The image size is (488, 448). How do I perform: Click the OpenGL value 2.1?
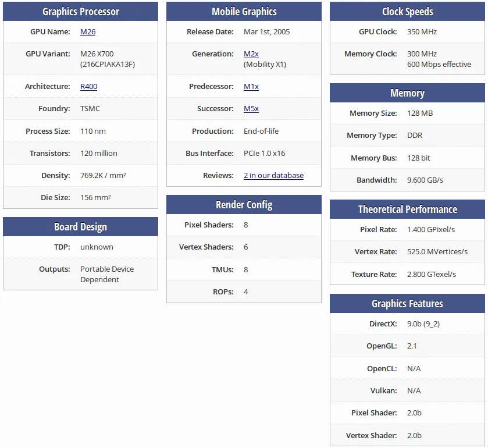(412, 346)
